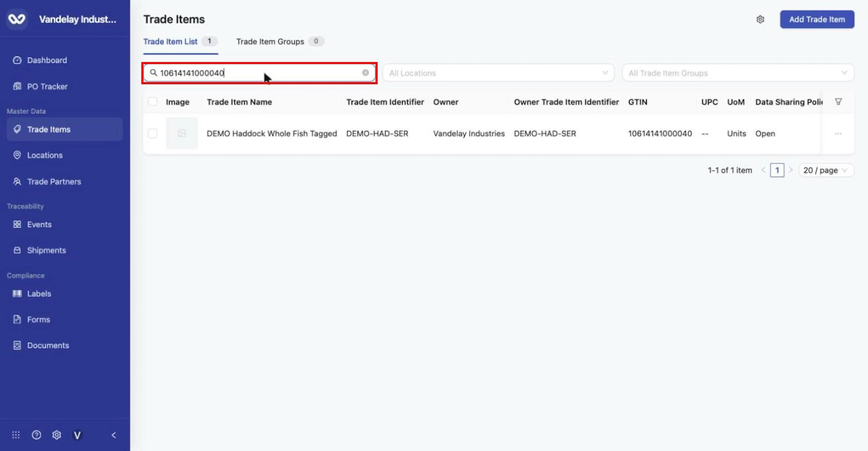Click the Vandelay Industries logo icon
The height and width of the screenshot is (451, 868).
[x=17, y=19]
